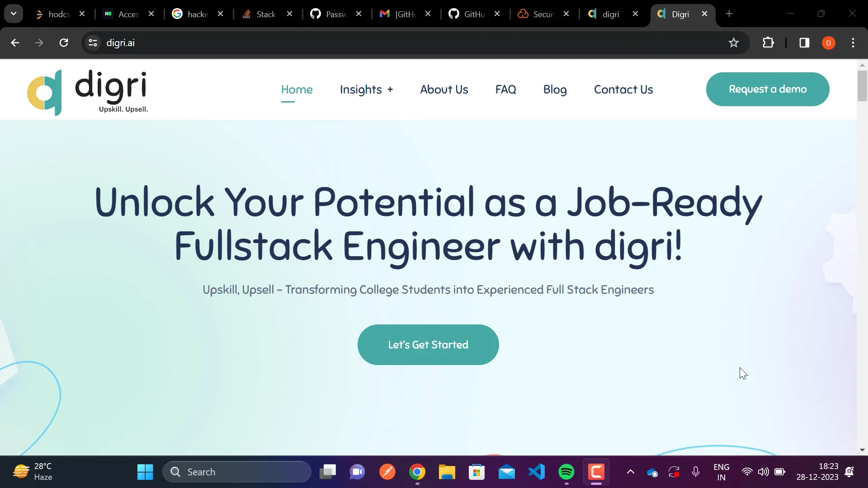868x488 pixels.
Task: Open a new tab with the plus icon
Action: [x=729, y=14]
